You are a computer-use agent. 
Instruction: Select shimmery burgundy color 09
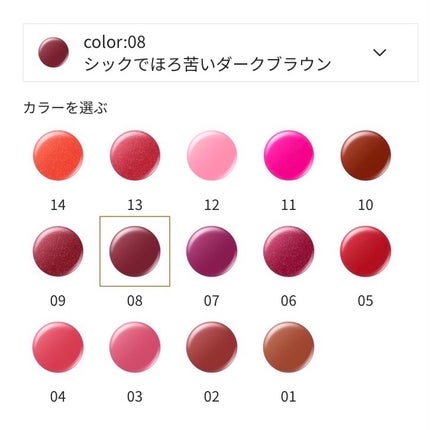[58, 251]
